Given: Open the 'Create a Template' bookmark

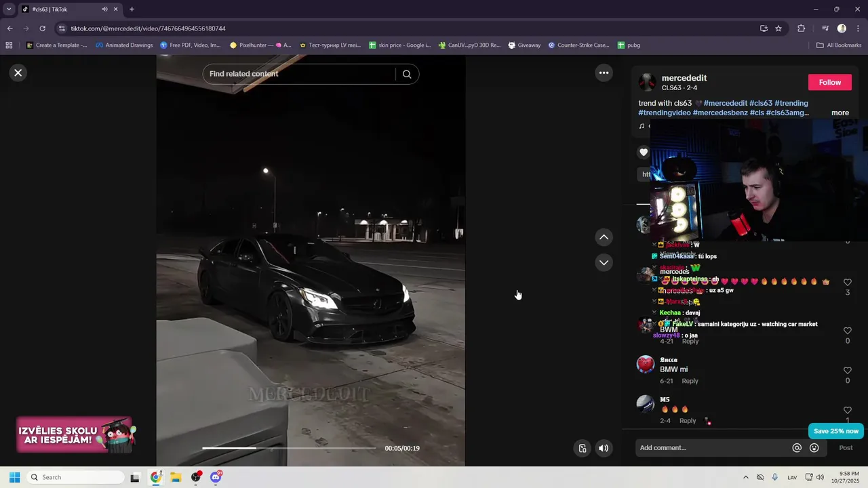Looking at the screenshot, I should [x=56, y=45].
